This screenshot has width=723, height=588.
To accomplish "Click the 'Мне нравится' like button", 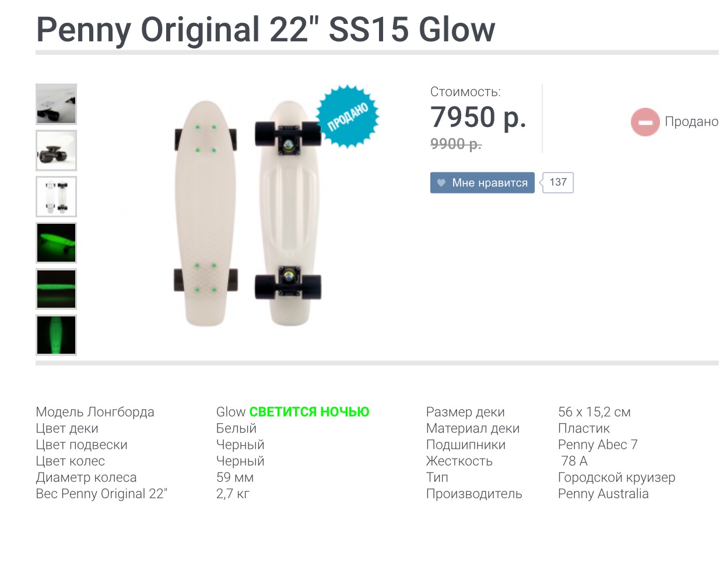I will point(482,182).
